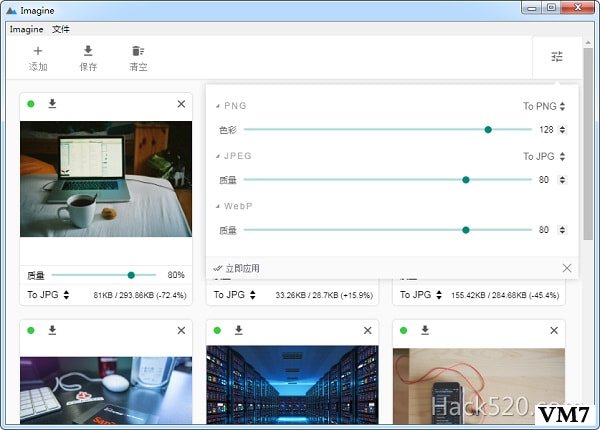Open the Imagine menu
The width and height of the screenshot is (600, 430).
pos(26,29)
